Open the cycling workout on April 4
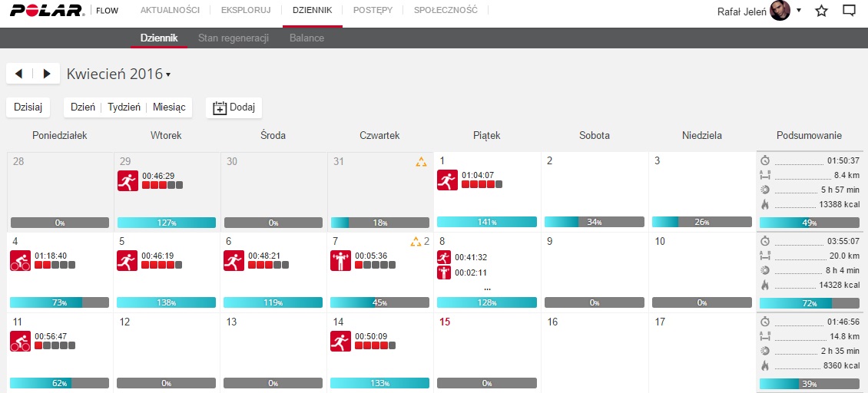The width and height of the screenshot is (868, 393). click(x=20, y=261)
